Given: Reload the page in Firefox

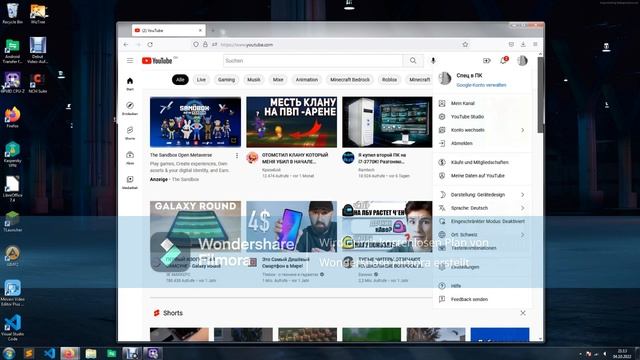Looking at the screenshot, I should (x=150, y=44).
